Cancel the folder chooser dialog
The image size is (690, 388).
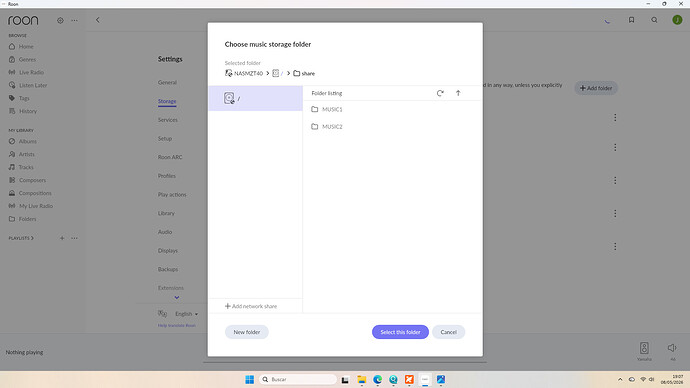coord(448,332)
